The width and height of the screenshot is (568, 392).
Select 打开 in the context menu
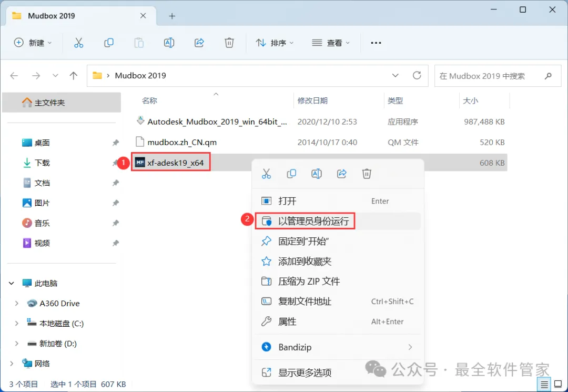pyautogui.click(x=337, y=201)
